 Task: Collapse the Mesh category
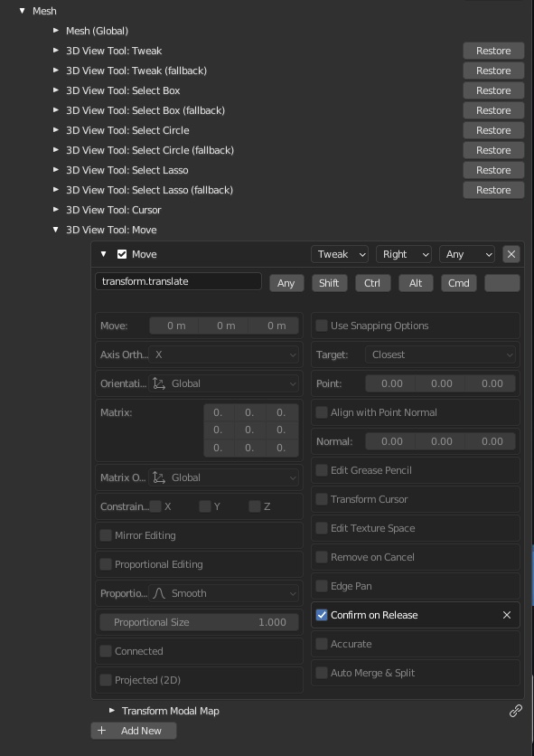tap(23, 11)
